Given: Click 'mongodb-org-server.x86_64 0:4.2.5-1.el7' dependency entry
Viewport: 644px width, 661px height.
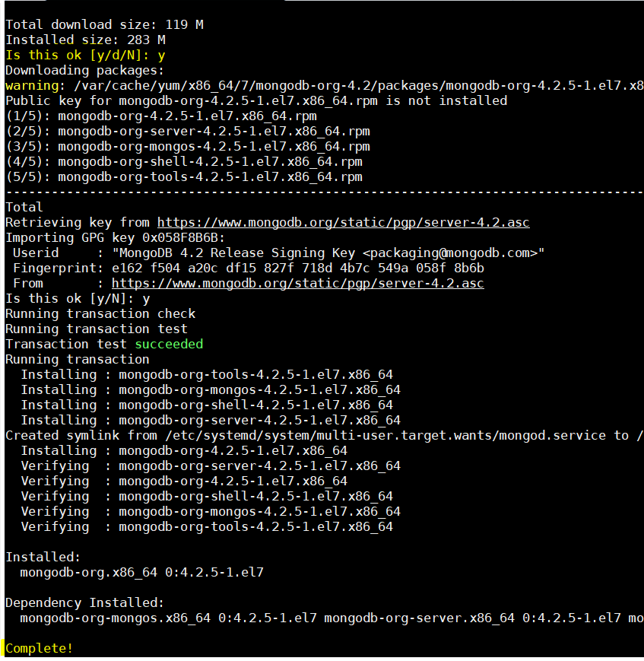Looking at the screenshot, I should (472, 618).
